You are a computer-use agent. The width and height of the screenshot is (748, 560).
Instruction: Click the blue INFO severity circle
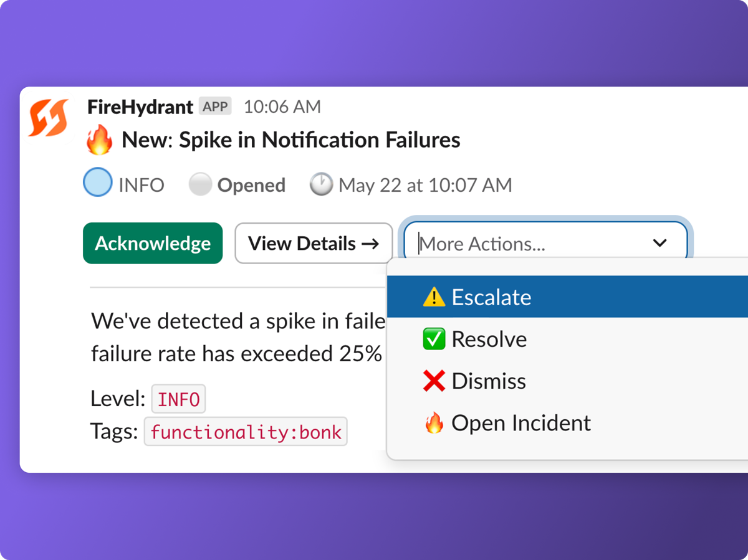(98, 183)
